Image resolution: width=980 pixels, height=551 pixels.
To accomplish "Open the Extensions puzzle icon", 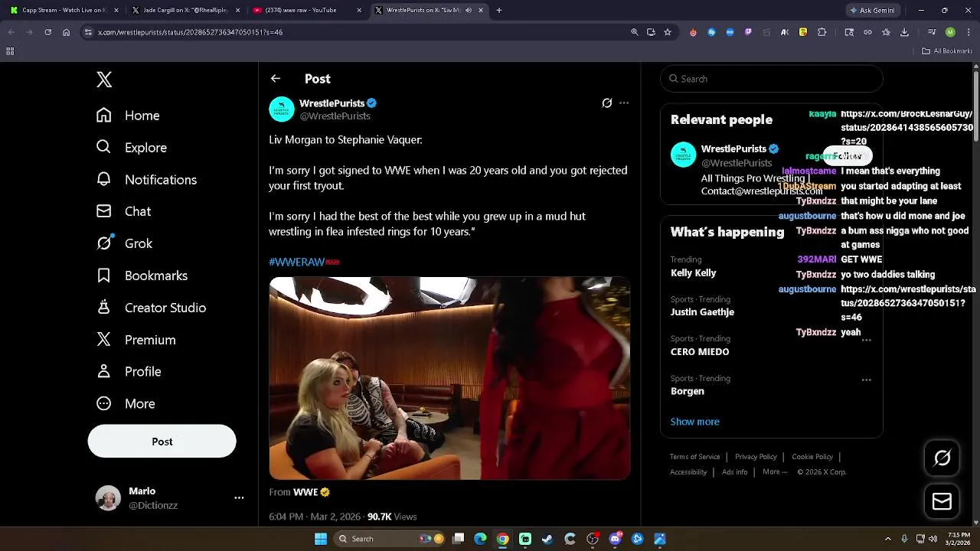I will click(x=822, y=32).
